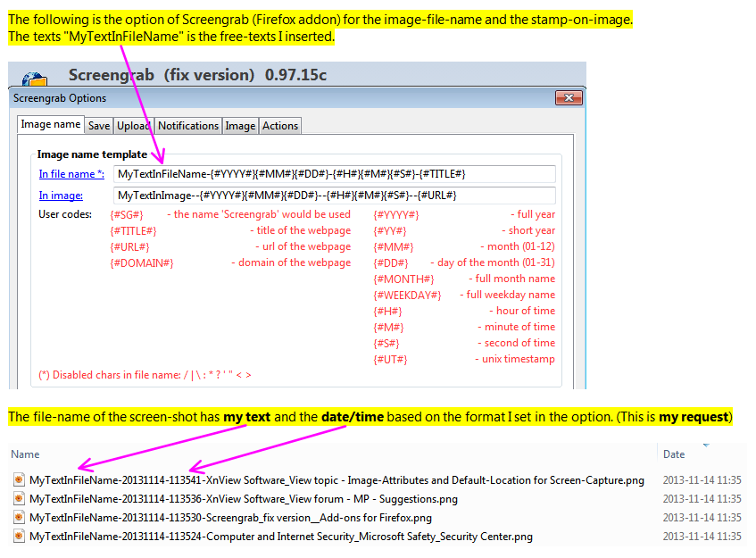Click the Screengrab logo icon in header
This screenshot has height=558, width=756.
pyautogui.click(x=35, y=79)
